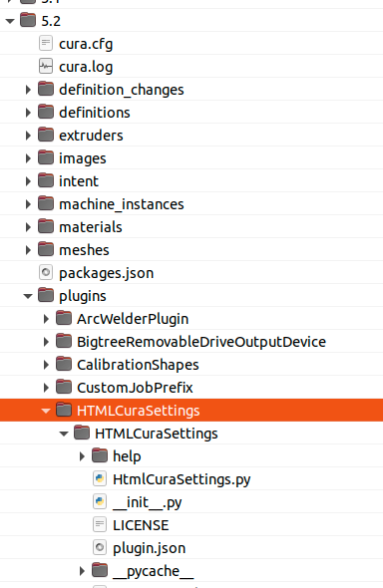Select cura.cfg file name
Image resolution: width=383 pixels, height=588 pixels.
click(x=86, y=44)
